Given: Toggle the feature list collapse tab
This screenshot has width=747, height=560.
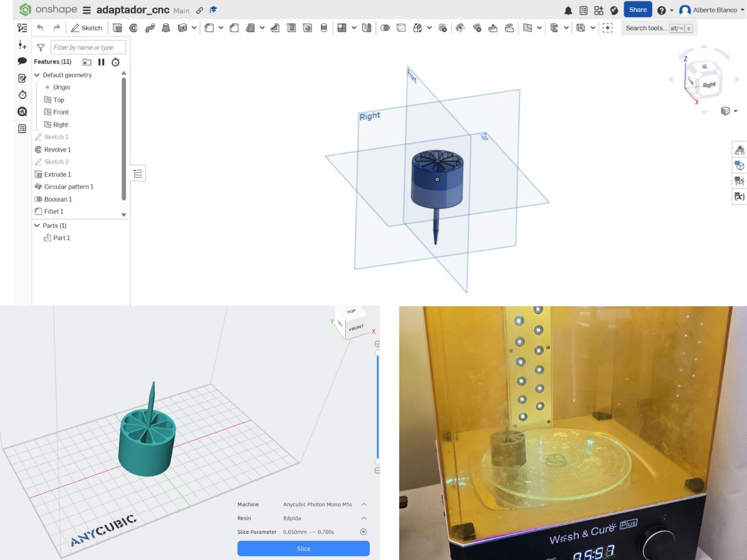Looking at the screenshot, I should [138, 174].
